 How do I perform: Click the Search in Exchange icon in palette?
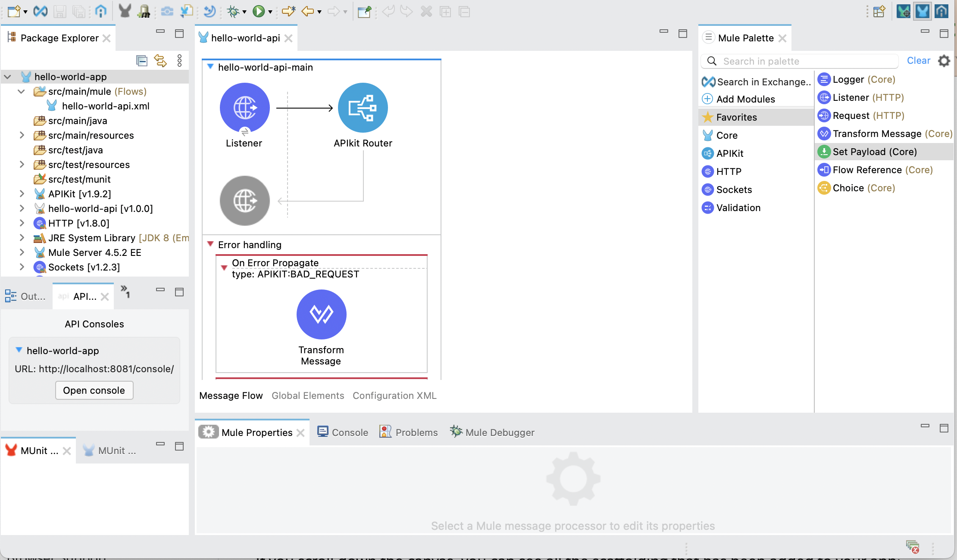[x=708, y=81]
